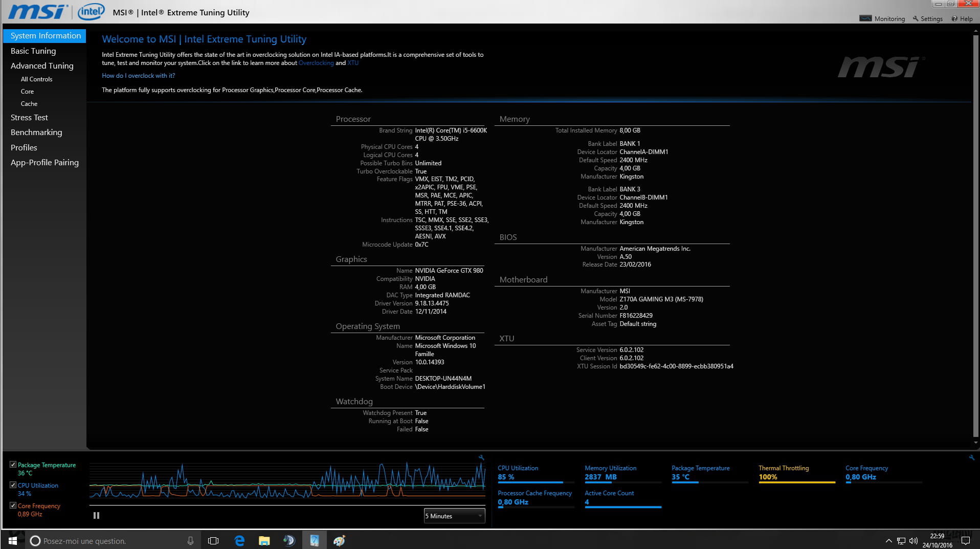Open the Profiles section
The height and width of the screenshot is (549, 980).
(x=24, y=148)
